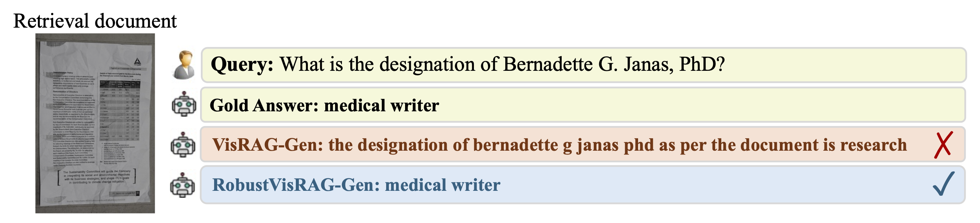Click the bold "Query:" label

click(242, 64)
